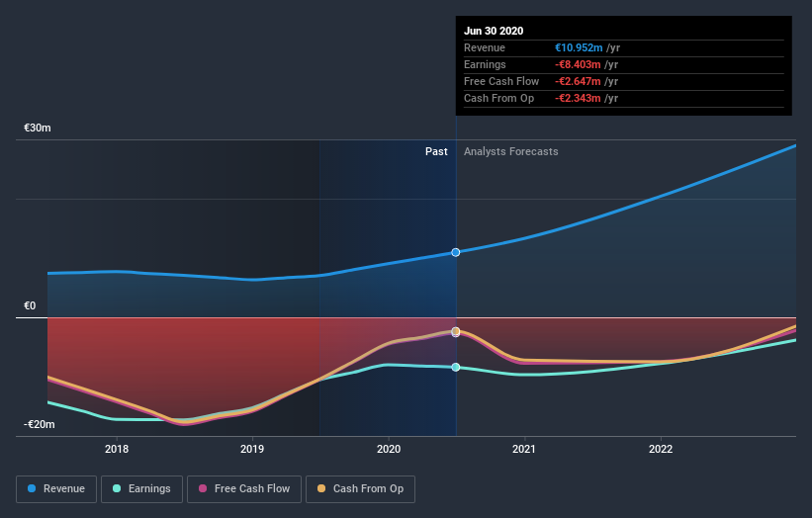Viewport: 812px width, 518px height.
Task: Click the 2020 x-axis label
Action: (x=389, y=449)
